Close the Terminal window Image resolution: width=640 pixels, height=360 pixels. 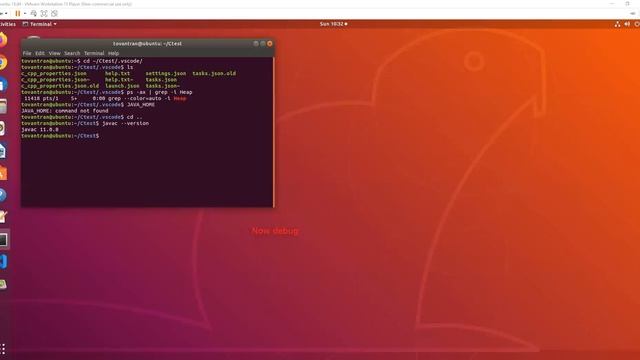[x=270, y=43]
